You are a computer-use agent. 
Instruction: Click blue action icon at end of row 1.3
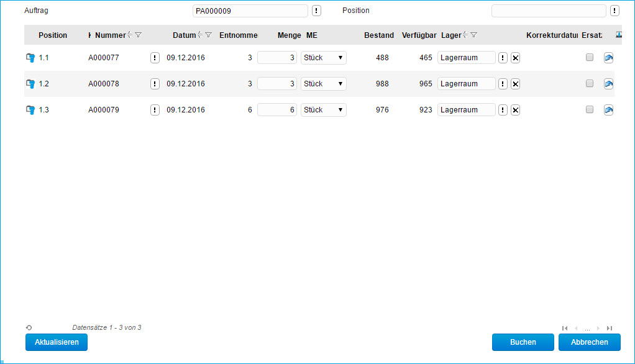[x=608, y=110]
